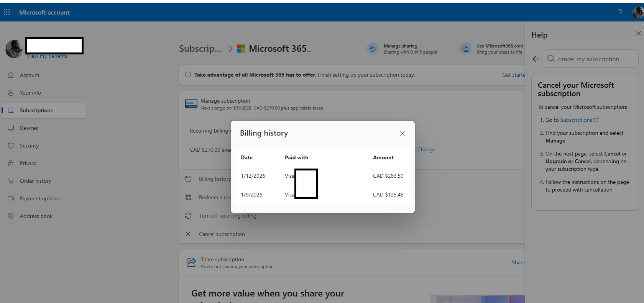The image size is (644, 303).
Task: Open Devices in the sidebar
Action: [44, 128]
